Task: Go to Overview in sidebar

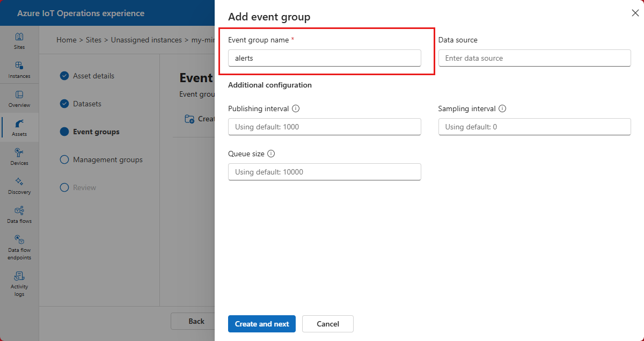Action: [x=19, y=98]
